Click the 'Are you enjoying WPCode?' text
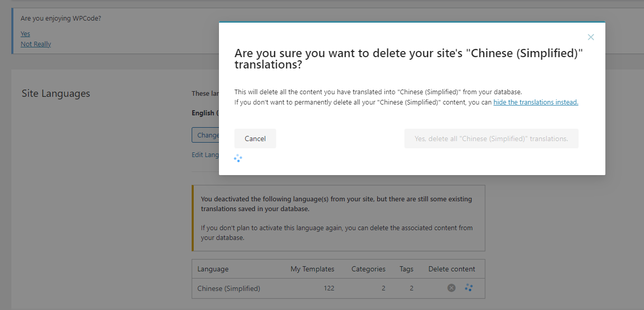This screenshot has width=644, height=310. pyautogui.click(x=61, y=19)
